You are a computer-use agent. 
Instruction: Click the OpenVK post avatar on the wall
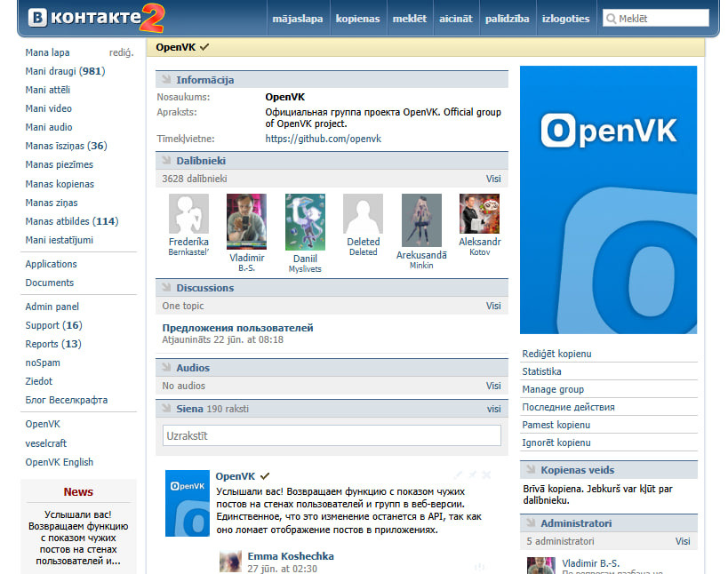187,503
